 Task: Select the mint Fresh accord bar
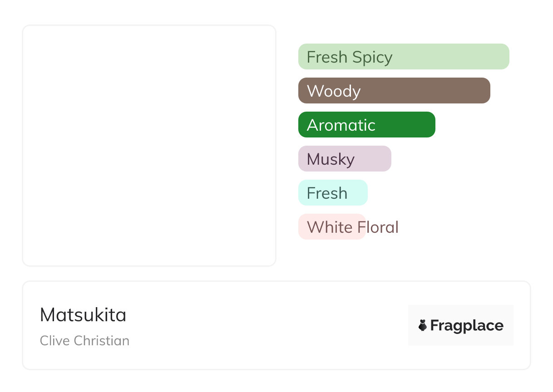333,193
